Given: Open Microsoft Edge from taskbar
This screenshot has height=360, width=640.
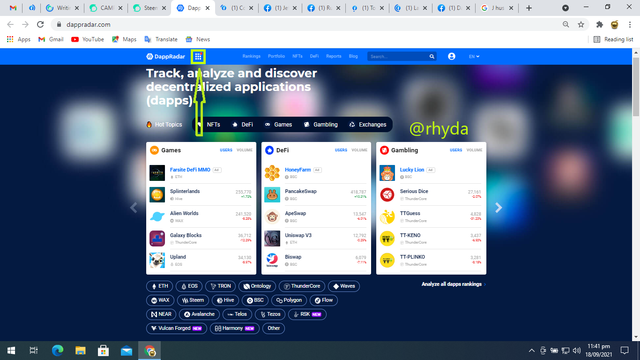Looking at the screenshot, I should point(58,350).
